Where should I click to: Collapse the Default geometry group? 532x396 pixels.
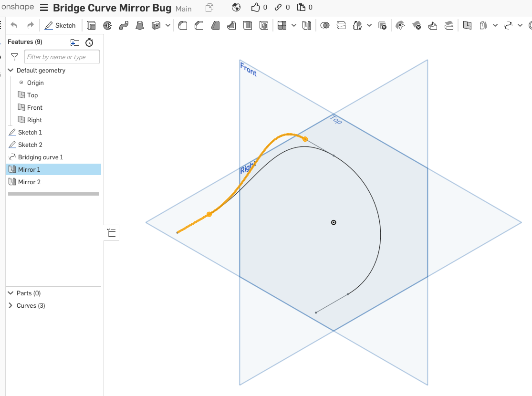tap(10, 70)
